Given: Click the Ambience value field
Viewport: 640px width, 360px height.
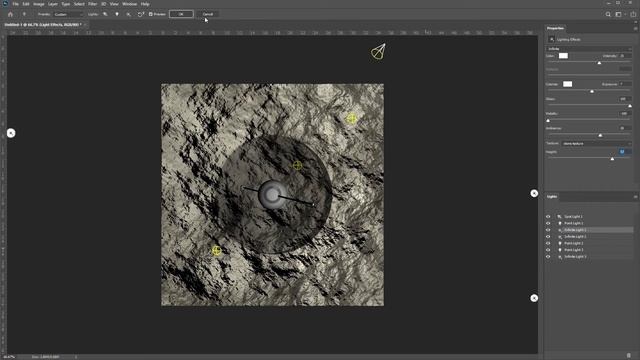Looking at the screenshot, I should [625, 128].
